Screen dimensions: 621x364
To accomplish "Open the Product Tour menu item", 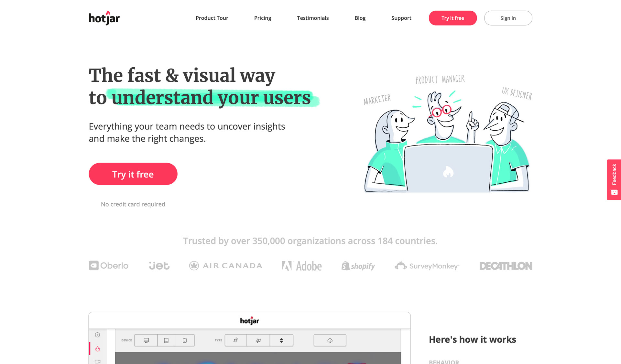I will tap(212, 18).
